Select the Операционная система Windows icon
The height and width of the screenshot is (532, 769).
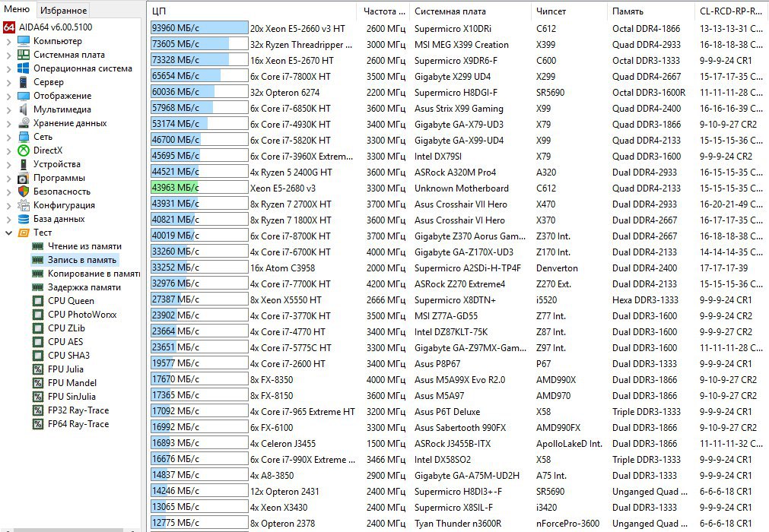(x=23, y=68)
